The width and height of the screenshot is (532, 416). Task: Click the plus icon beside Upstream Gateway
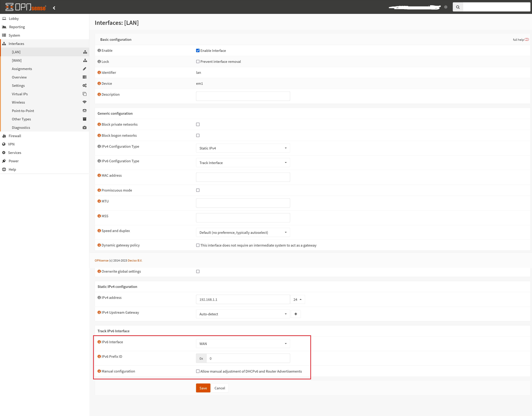(296, 314)
